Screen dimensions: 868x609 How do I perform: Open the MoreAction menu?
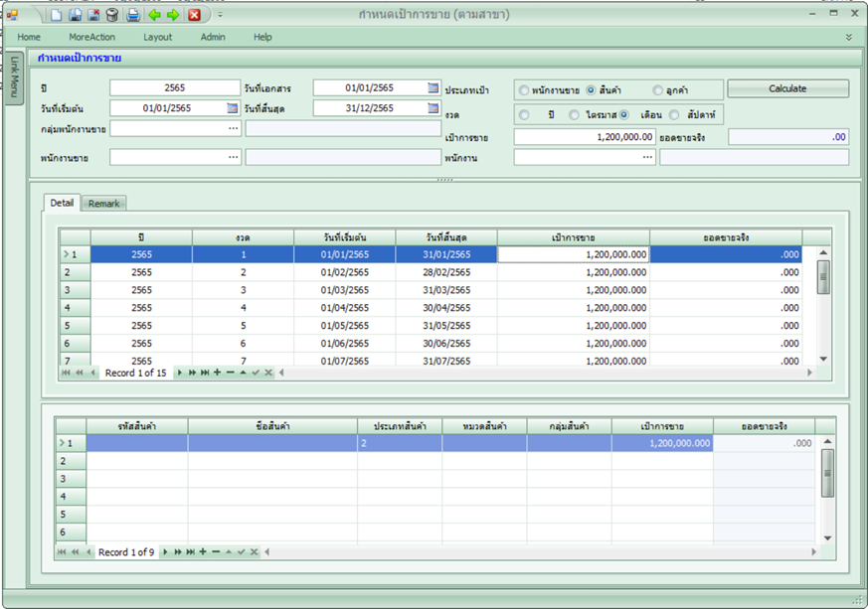(91, 37)
